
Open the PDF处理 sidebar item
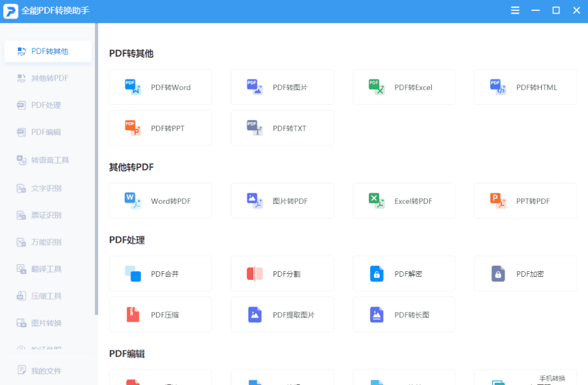coord(48,105)
